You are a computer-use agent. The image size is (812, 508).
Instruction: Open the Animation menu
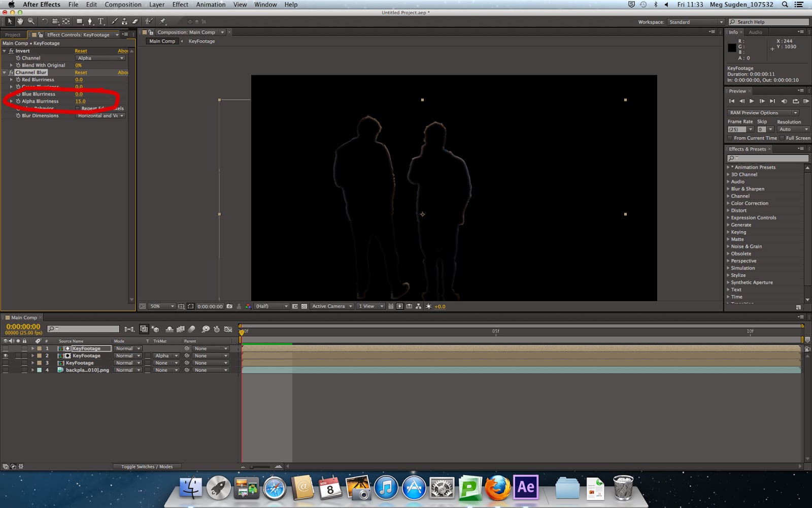(x=211, y=5)
